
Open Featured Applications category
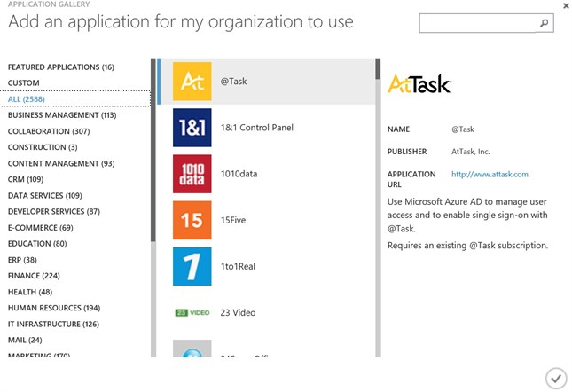(60, 67)
